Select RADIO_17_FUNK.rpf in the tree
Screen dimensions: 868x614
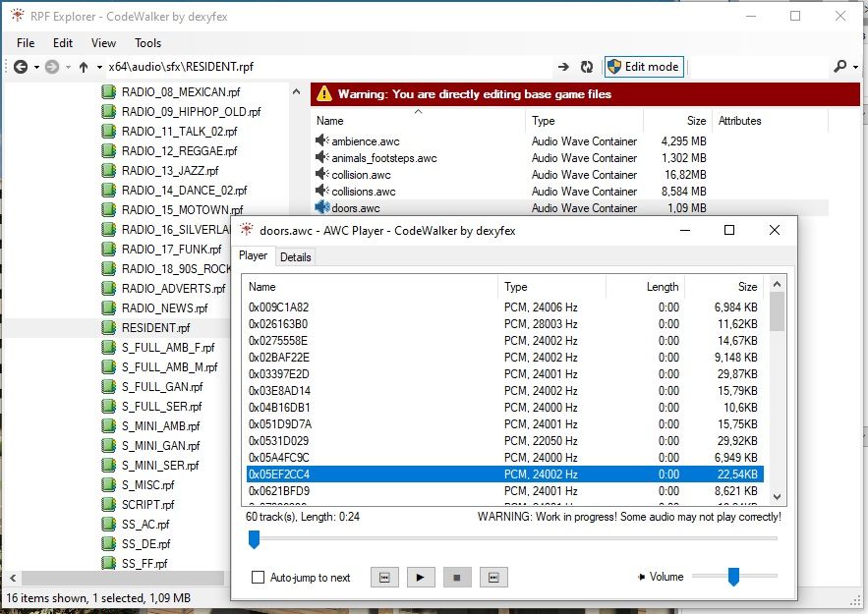click(172, 249)
